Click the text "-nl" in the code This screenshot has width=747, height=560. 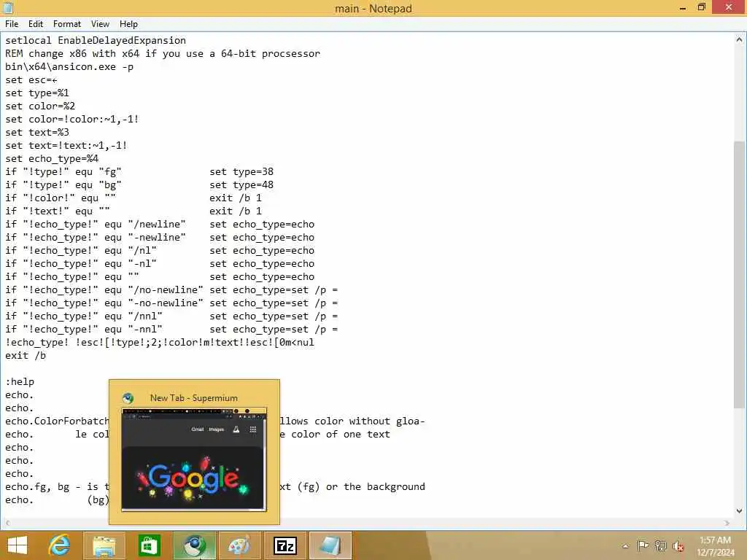point(142,263)
